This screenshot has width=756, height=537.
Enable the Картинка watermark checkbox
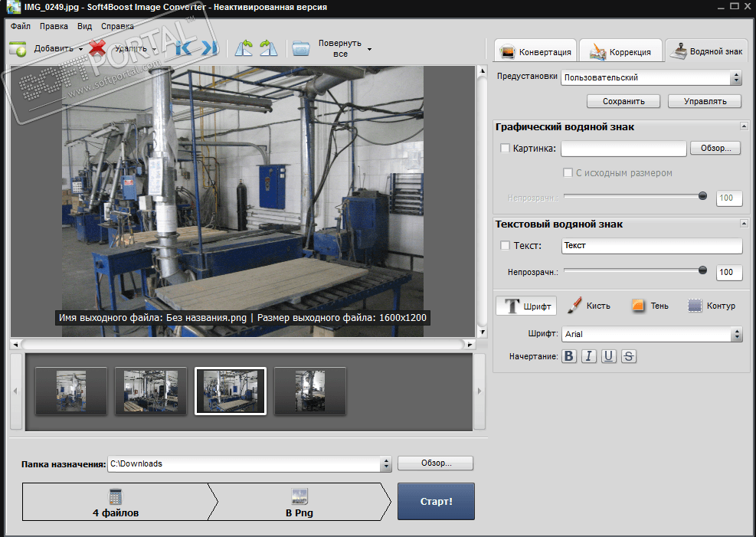tap(505, 148)
